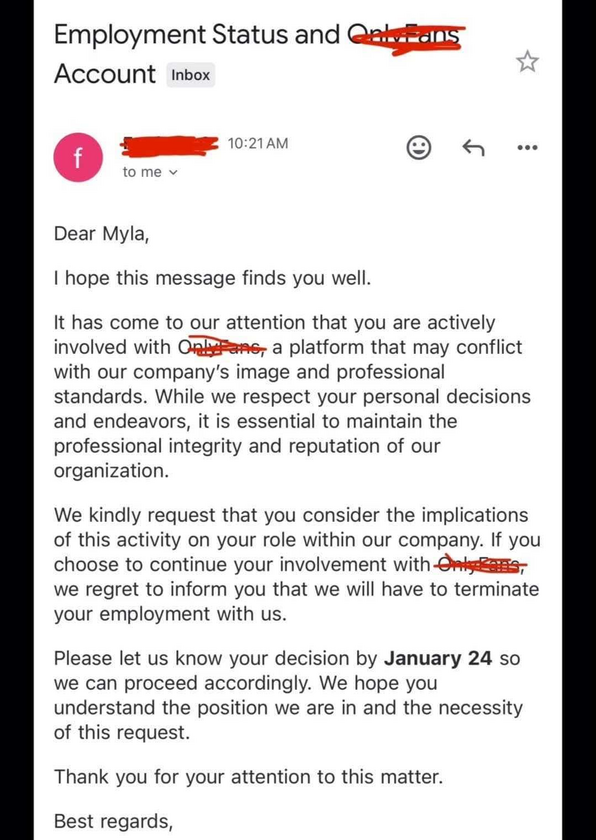Tap the bold 'January 24' deadline text
This screenshot has height=840, width=596.
pos(437,658)
